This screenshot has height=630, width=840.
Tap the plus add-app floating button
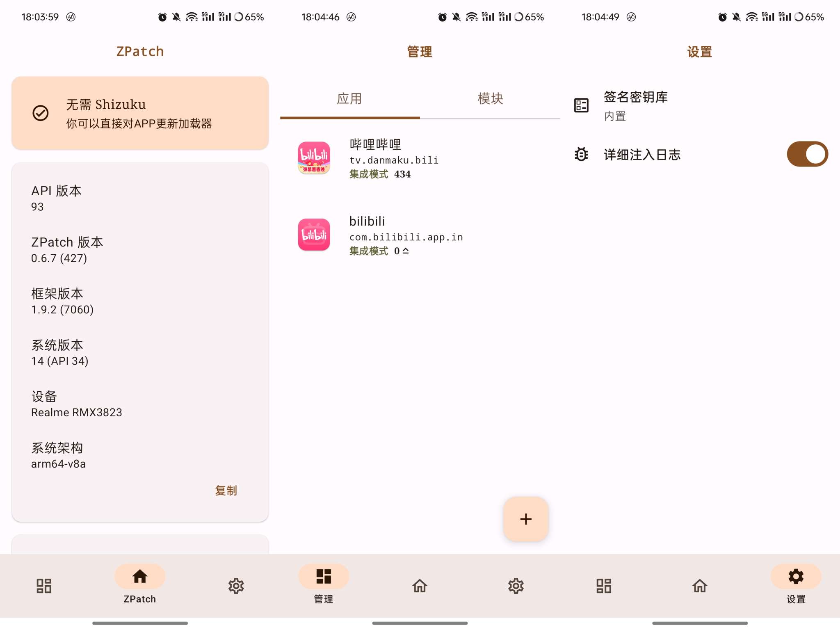(526, 519)
